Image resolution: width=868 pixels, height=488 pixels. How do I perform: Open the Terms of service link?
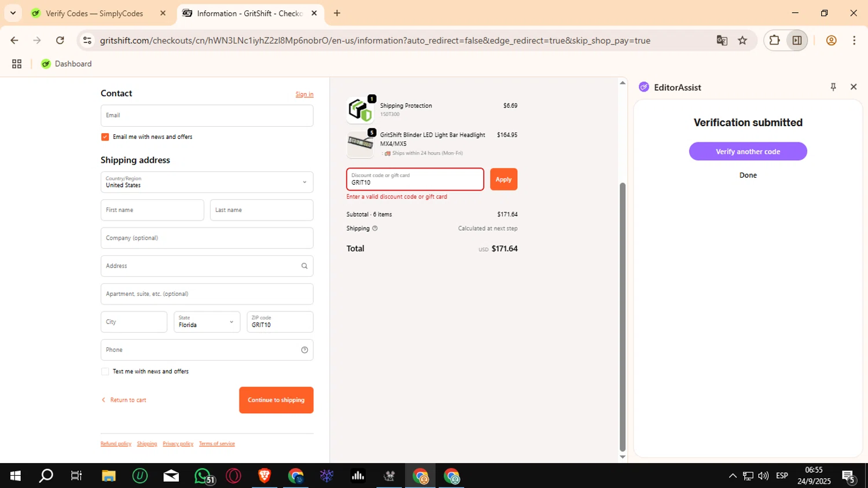(217, 444)
